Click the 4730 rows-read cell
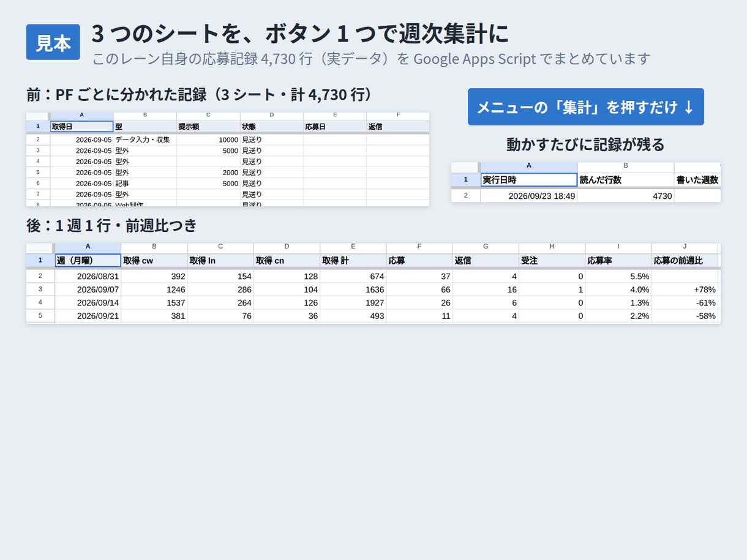747x560 pixels. click(x=626, y=196)
